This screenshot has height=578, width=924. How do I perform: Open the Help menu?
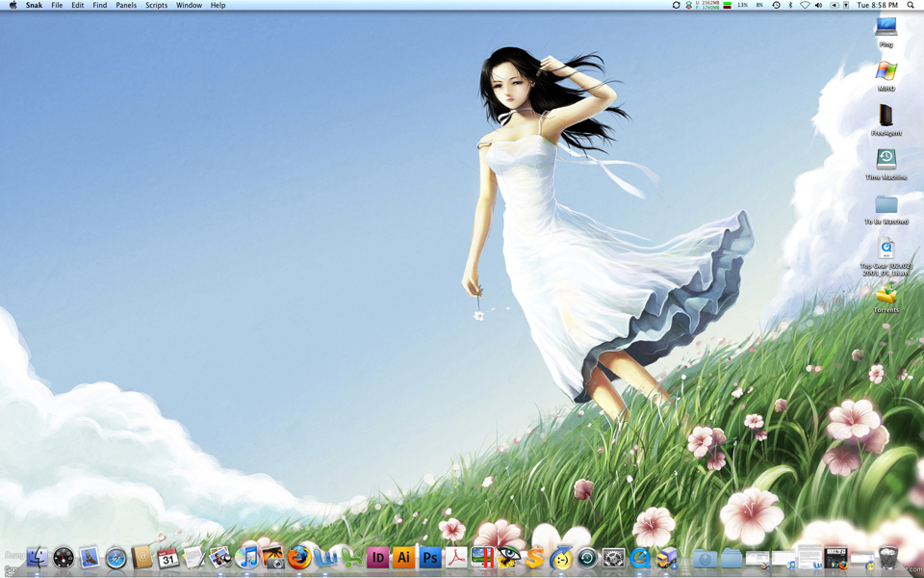click(x=218, y=6)
